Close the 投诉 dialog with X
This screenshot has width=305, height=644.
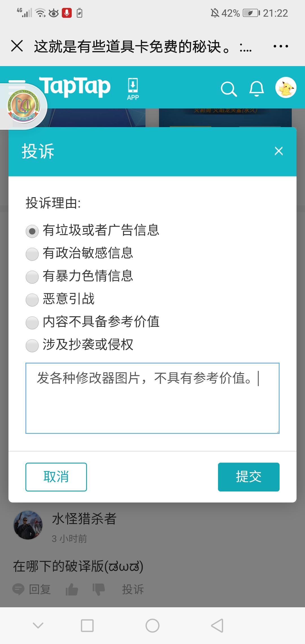tap(279, 151)
